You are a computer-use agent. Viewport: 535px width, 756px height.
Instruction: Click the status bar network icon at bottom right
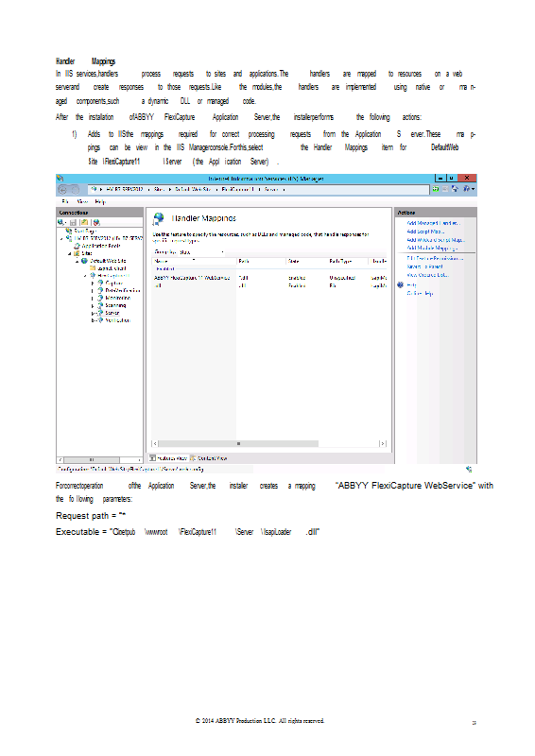[469, 469]
